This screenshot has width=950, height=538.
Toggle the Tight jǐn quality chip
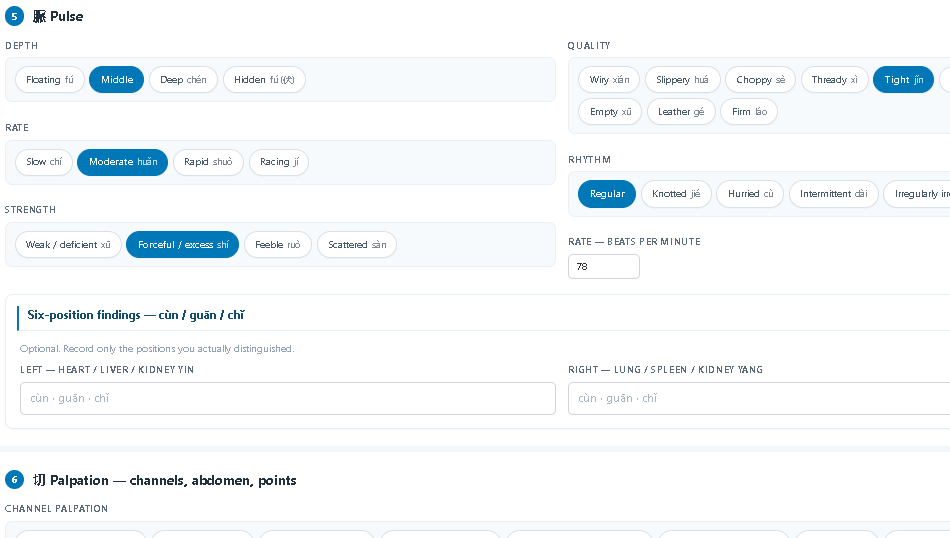(x=903, y=79)
